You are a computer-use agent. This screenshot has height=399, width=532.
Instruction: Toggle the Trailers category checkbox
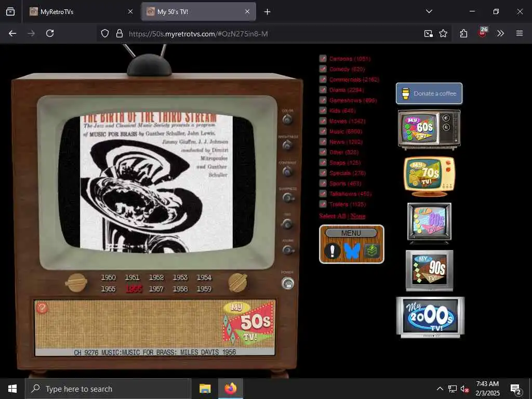tap(323, 204)
